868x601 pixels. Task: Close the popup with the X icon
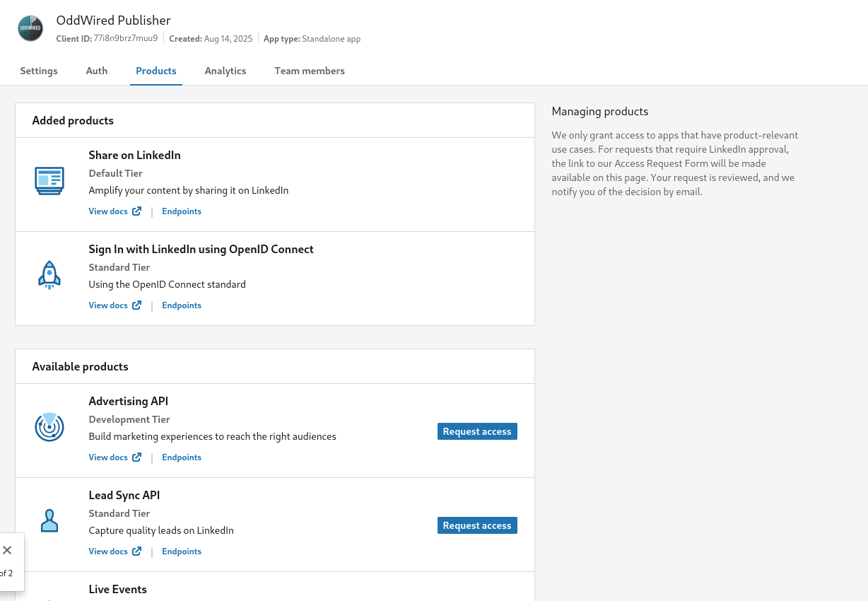7,550
